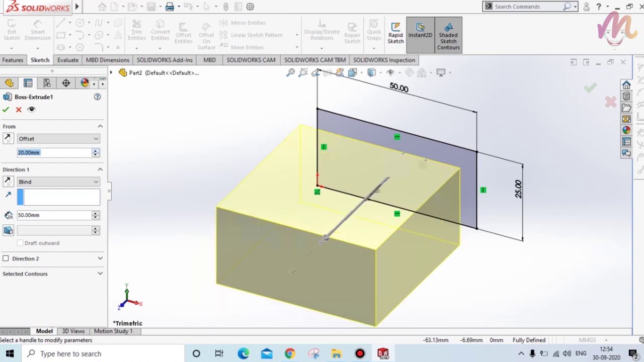The image size is (644, 362).
Task: Open SolidWorks menu flyout arrow
Action: click(77, 7)
